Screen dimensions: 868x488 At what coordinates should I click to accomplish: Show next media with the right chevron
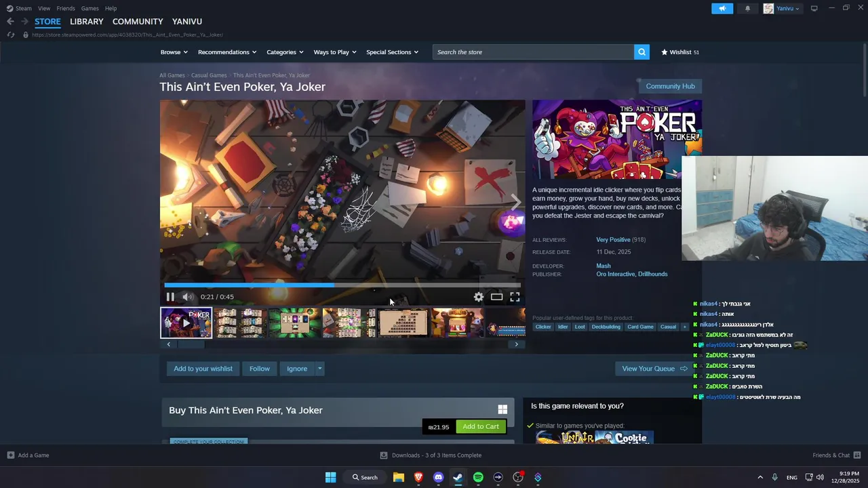515,201
